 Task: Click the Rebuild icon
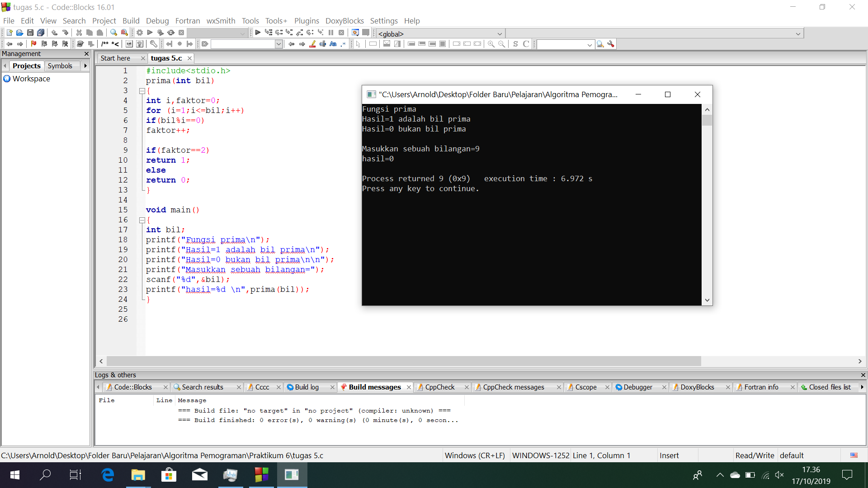click(x=171, y=33)
